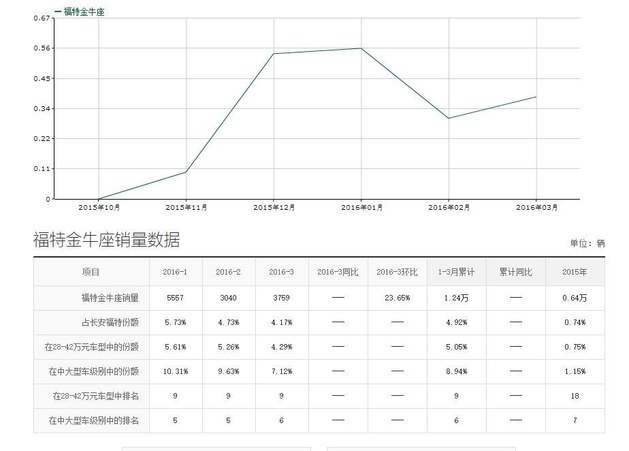Image resolution: width=629 pixels, height=451 pixels.
Task: Click the 0.64万 cell for 2015
Action: pyautogui.click(x=574, y=298)
